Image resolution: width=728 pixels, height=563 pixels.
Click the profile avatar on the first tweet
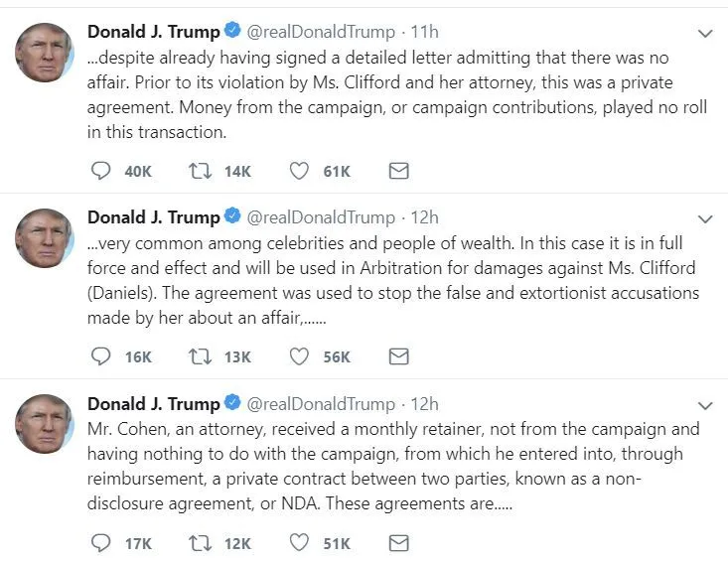(x=45, y=52)
